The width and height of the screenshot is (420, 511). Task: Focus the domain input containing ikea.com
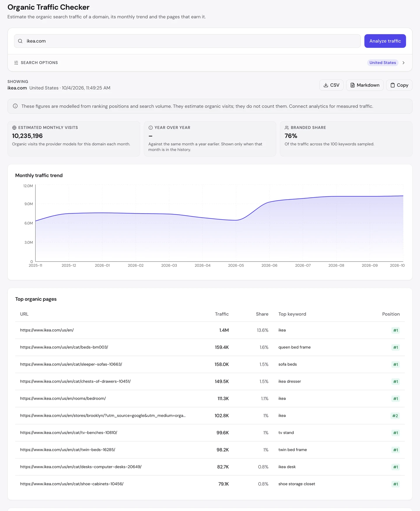187,41
